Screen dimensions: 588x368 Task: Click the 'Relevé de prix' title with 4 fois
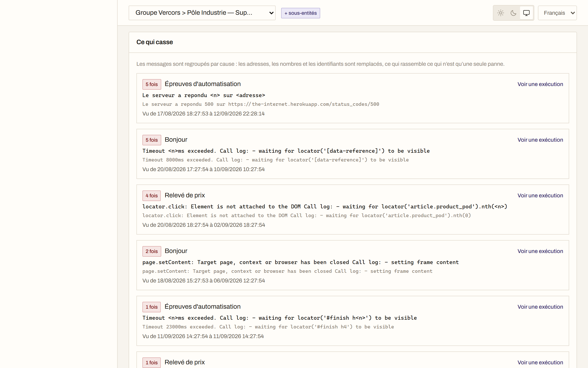click(185, 195)
